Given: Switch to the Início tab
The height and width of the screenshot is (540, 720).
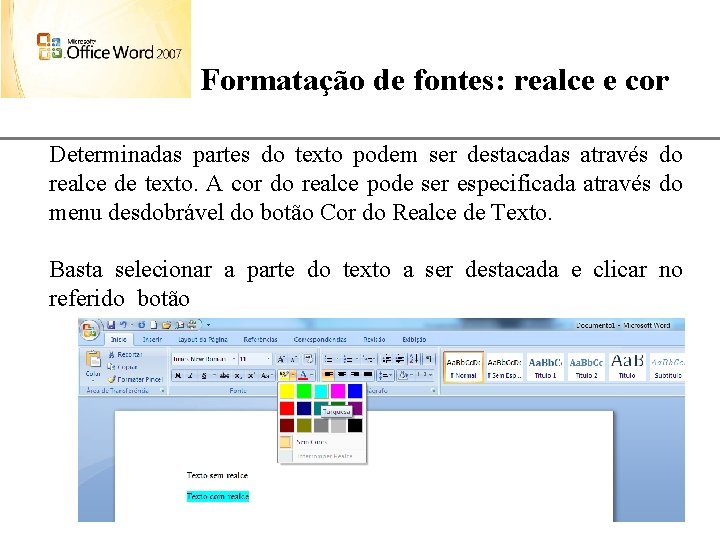Looking at the screenshot, I should point(118,340).
